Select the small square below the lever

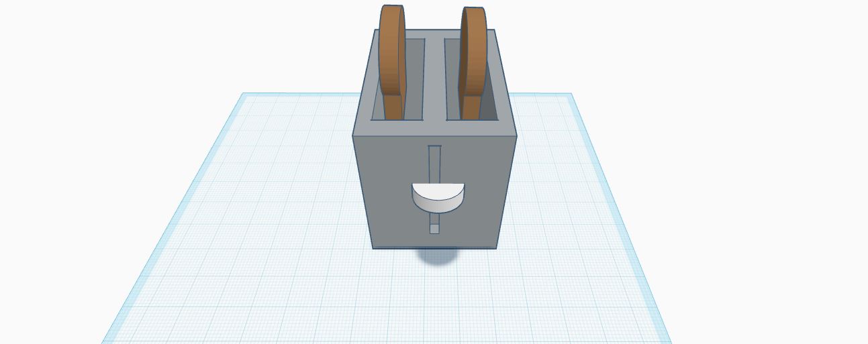[434, 229]
